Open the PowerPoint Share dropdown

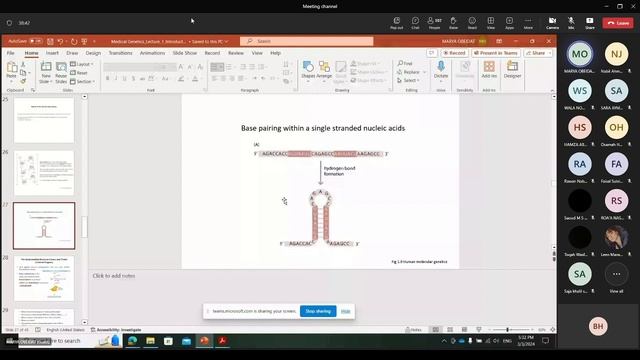tap(538, 53)
